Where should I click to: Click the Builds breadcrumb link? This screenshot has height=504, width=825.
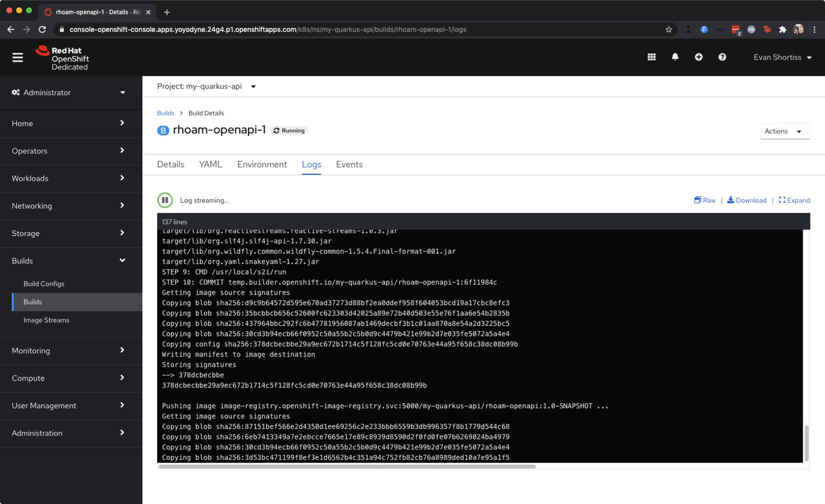click(166, 112)
